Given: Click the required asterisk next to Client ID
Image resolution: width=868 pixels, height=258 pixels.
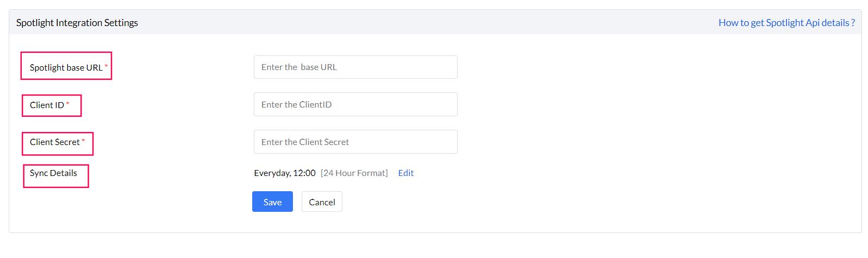Looking at the screenshot, I should coord(68,104).
